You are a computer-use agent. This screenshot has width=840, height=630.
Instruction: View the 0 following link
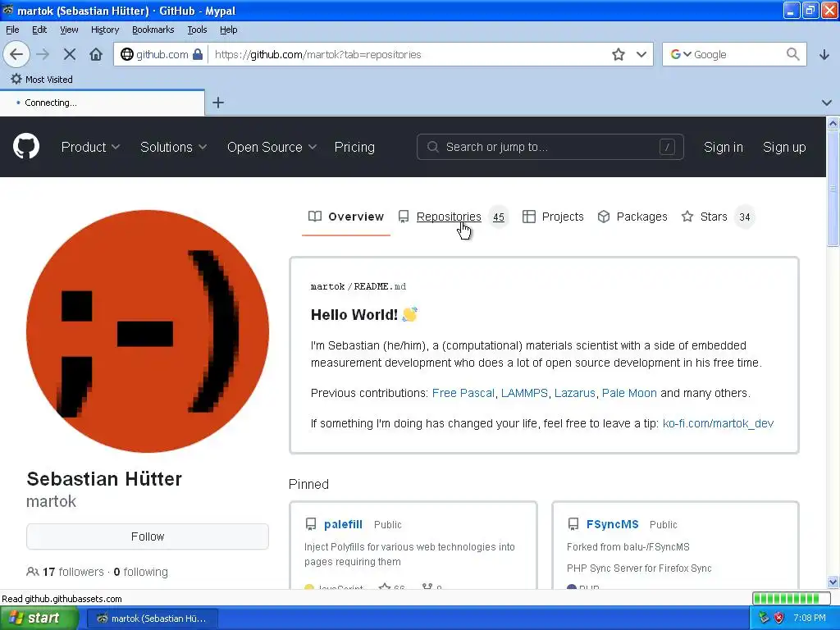(141, 572)
